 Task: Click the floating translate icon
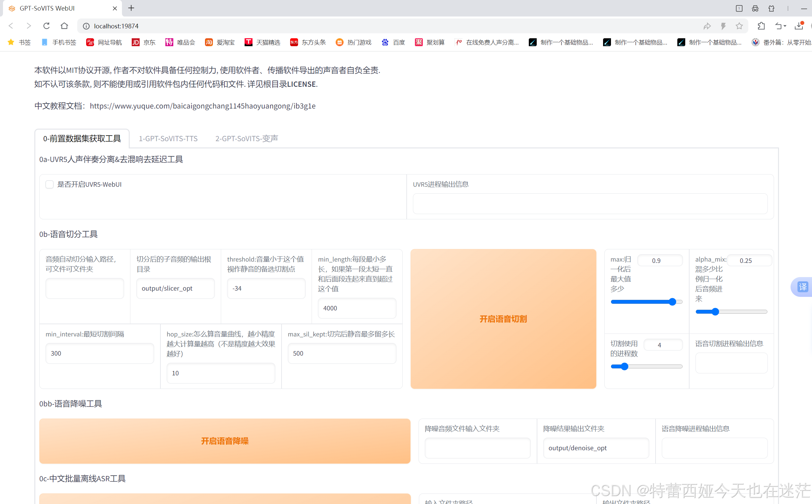802,287
